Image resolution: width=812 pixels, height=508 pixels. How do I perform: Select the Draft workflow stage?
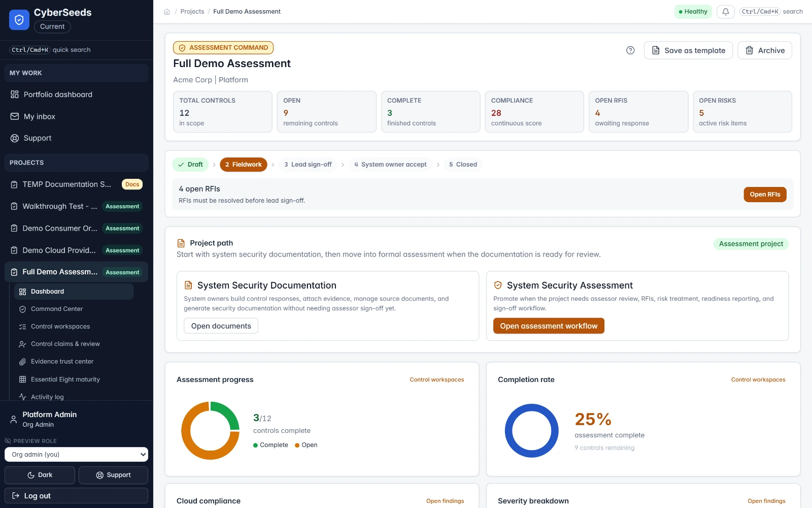coord(190,165)
